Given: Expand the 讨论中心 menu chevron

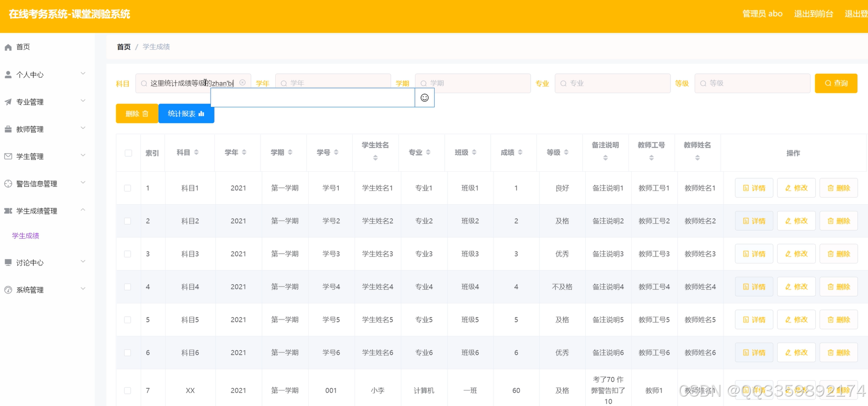Looking at the screenshot, I should click(83, 262).
